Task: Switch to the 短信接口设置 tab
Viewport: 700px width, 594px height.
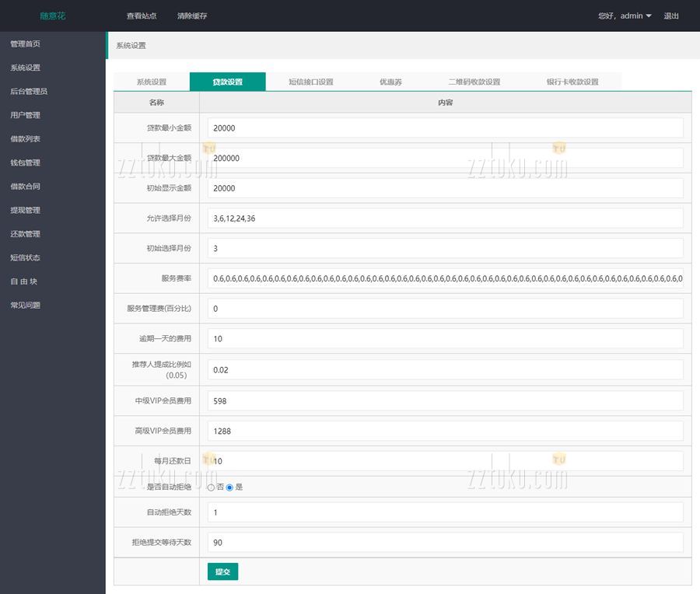Action: pos(310,82)
